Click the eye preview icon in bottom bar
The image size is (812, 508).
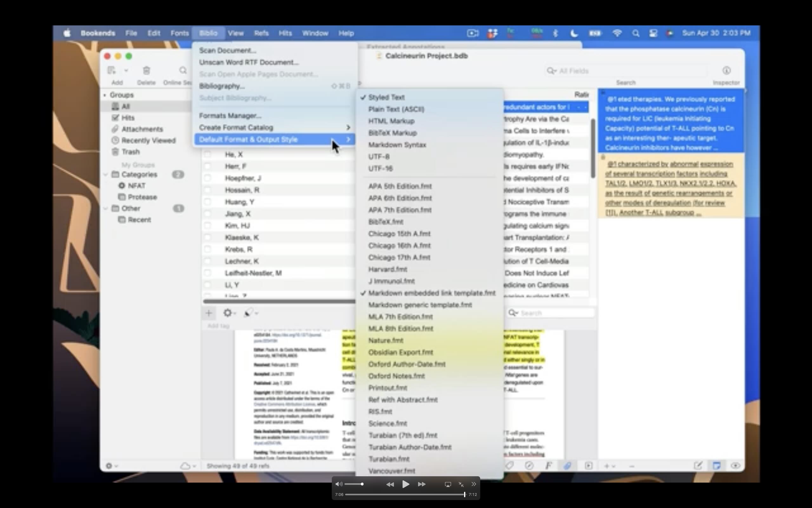[x=735, y=466]
